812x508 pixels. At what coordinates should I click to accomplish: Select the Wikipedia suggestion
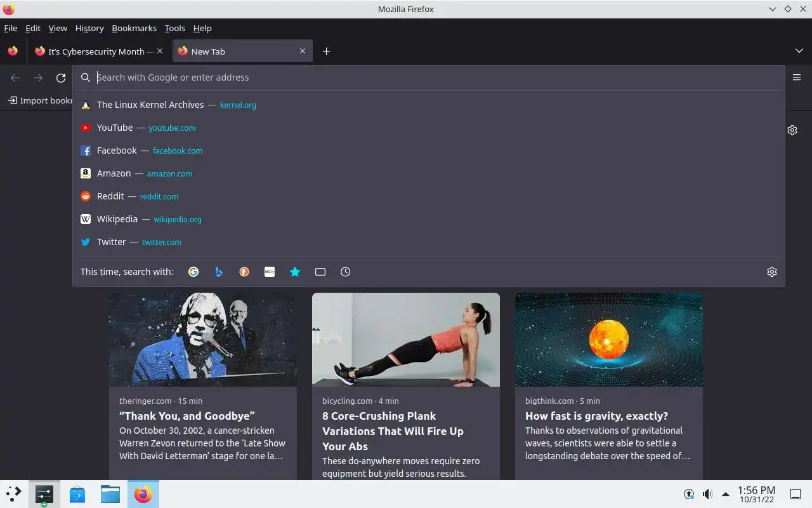coord(428,219)
